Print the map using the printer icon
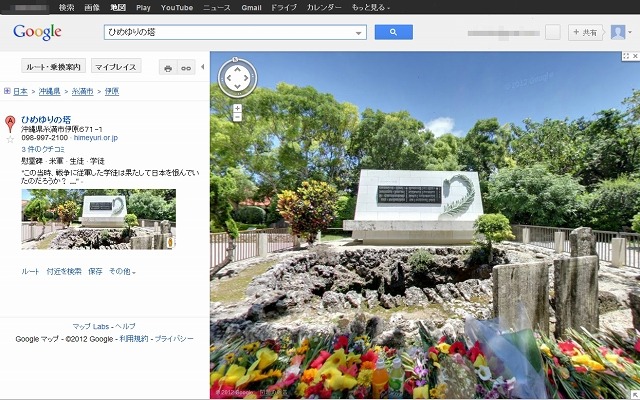640x400 pixels. [x=168, y=68]
